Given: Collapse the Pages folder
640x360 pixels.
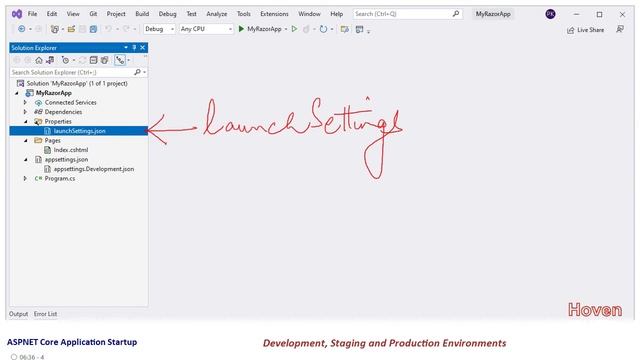Looking at the screenshot, I should pos(26,140).
